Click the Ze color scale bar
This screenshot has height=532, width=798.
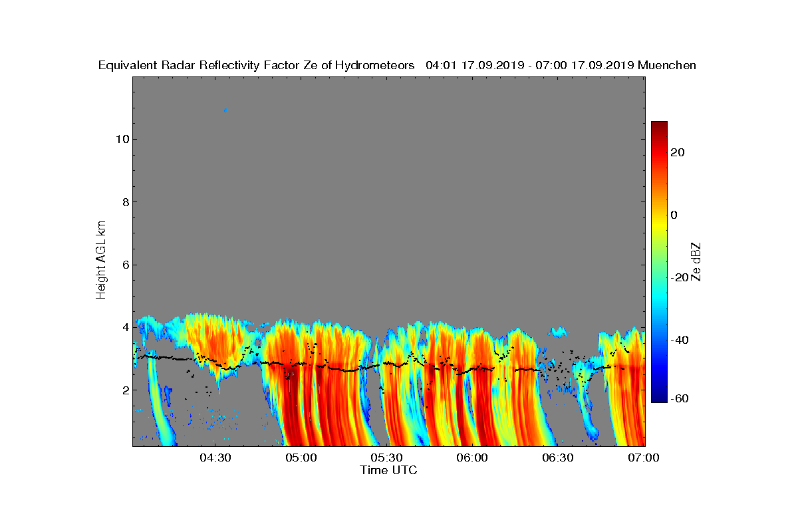pos(659,262)
